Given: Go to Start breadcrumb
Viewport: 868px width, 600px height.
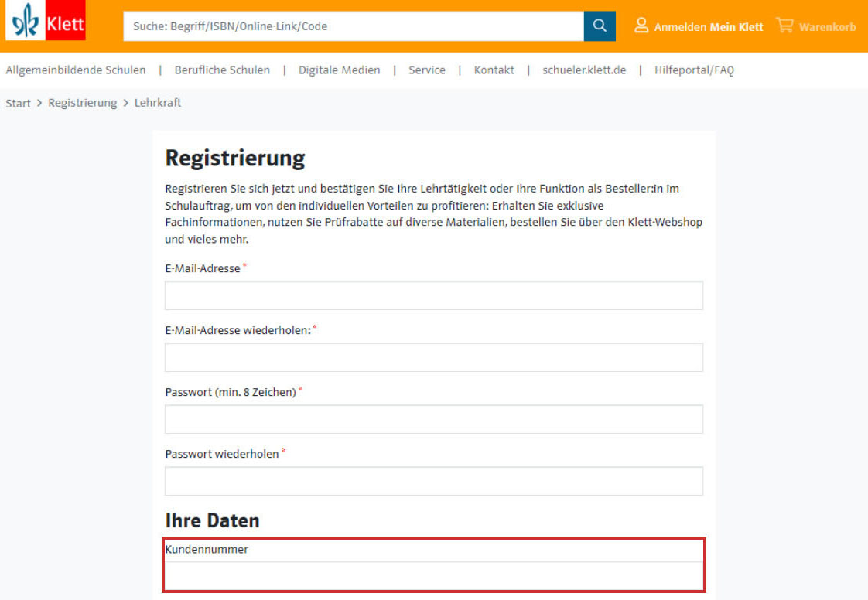Looking at the screenshot, I should point(19,104).
